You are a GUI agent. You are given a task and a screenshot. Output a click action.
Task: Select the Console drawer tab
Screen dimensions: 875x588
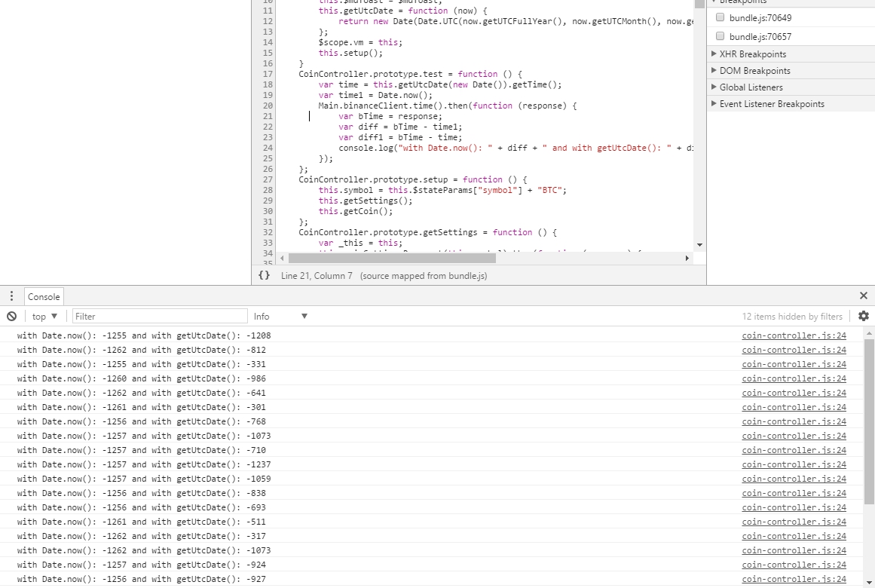[x=44, y=296]
